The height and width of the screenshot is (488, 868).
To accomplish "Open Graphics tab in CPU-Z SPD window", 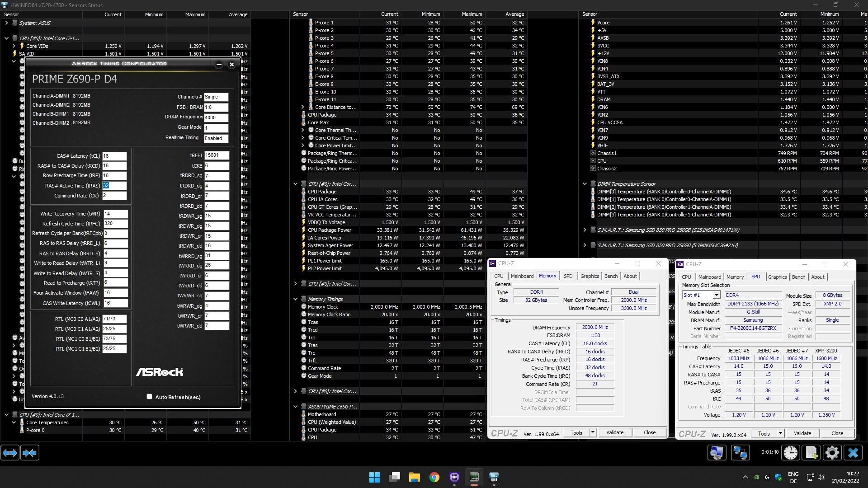I will tap(777, 277).
